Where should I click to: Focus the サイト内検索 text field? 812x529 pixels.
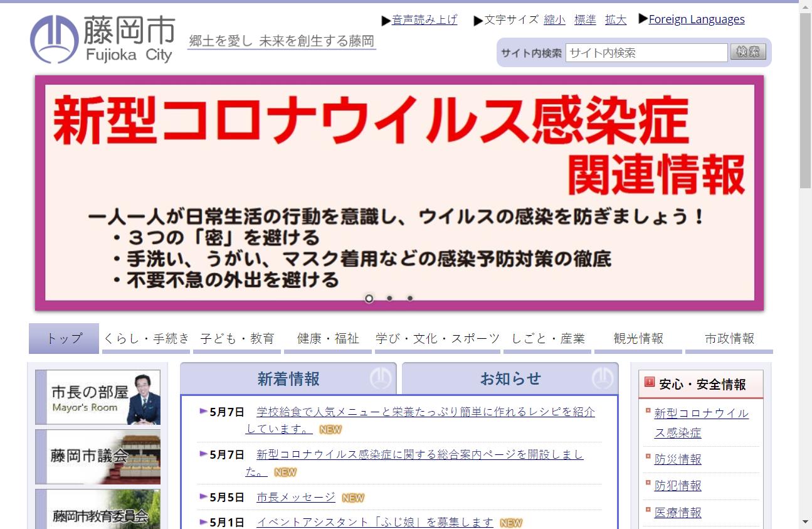click(x=646, y=53)
